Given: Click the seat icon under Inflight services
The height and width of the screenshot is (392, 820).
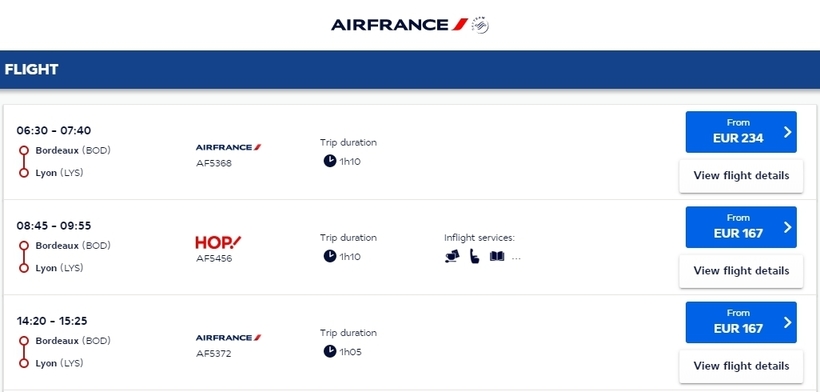Looking at the screenshot, I should 474,257.
